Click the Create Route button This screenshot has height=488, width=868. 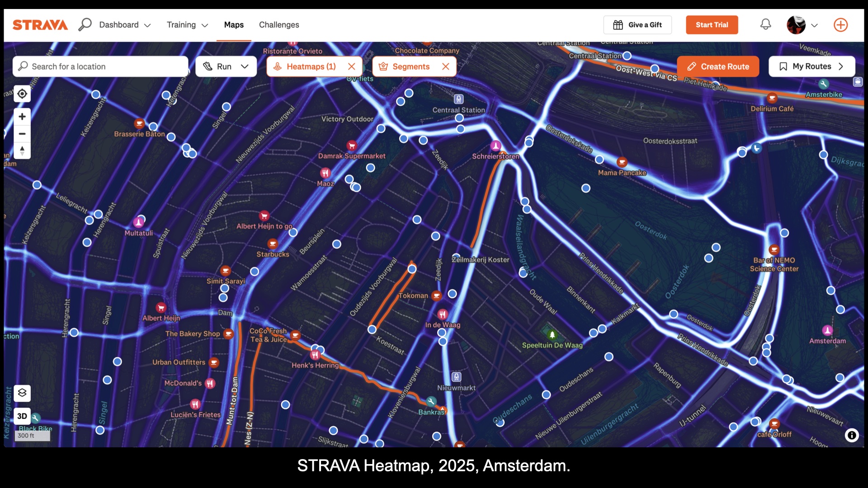pyautogui.click(x=718, y=66)
